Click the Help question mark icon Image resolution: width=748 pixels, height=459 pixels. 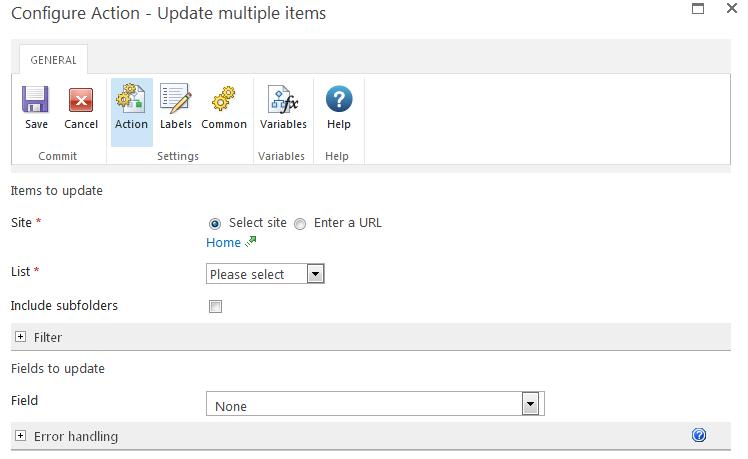coord(339,100)
